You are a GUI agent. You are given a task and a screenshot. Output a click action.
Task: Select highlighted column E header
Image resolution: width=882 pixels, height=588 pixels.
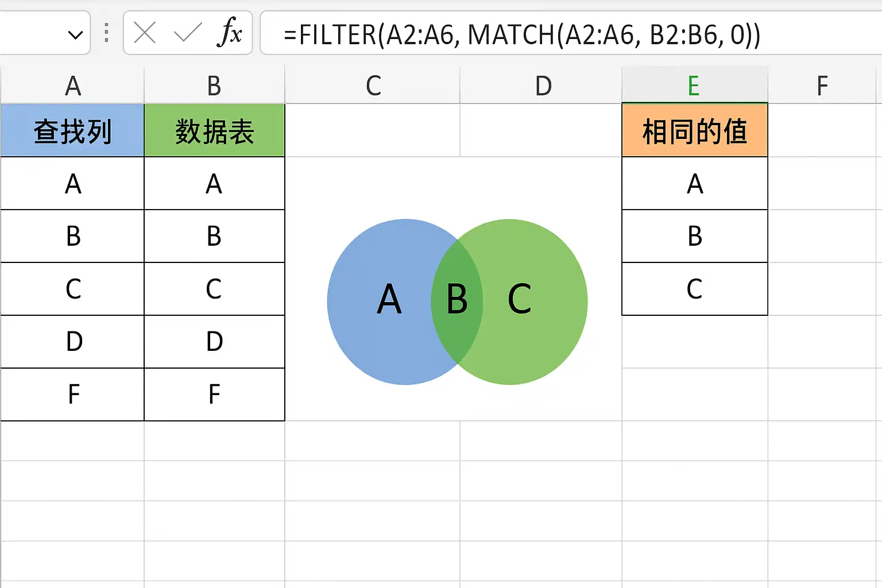[x=695, y=86]
